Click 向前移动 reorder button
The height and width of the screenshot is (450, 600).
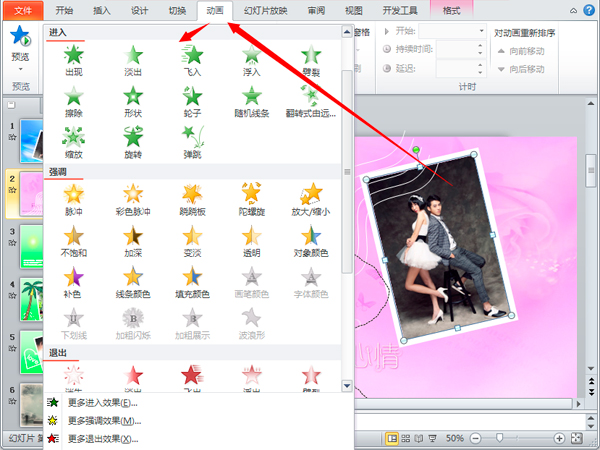click(x=521, y=51)
